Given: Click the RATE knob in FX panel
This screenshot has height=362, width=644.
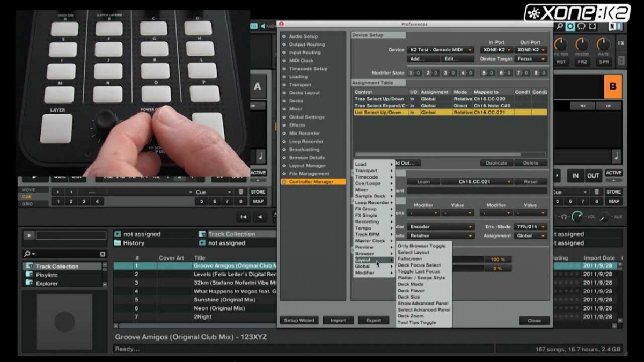Looking at the screenshot, I should tap(604, 44).
